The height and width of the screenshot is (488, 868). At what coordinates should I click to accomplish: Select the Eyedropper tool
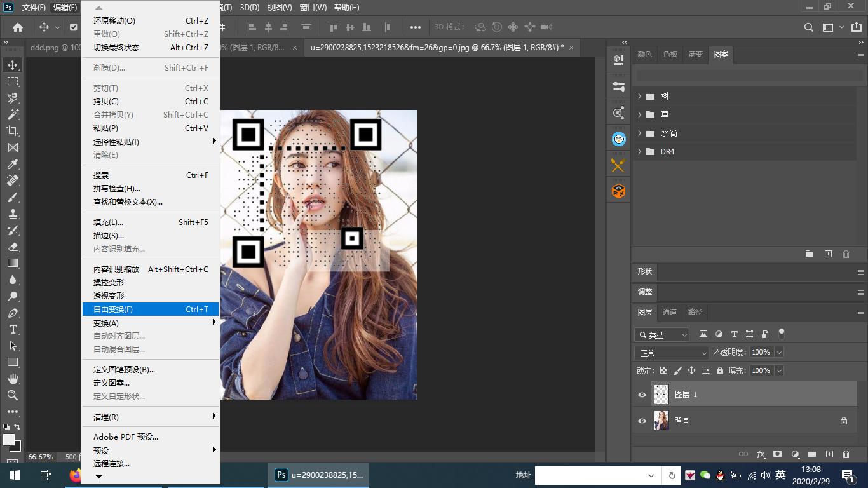pos(13,164)
